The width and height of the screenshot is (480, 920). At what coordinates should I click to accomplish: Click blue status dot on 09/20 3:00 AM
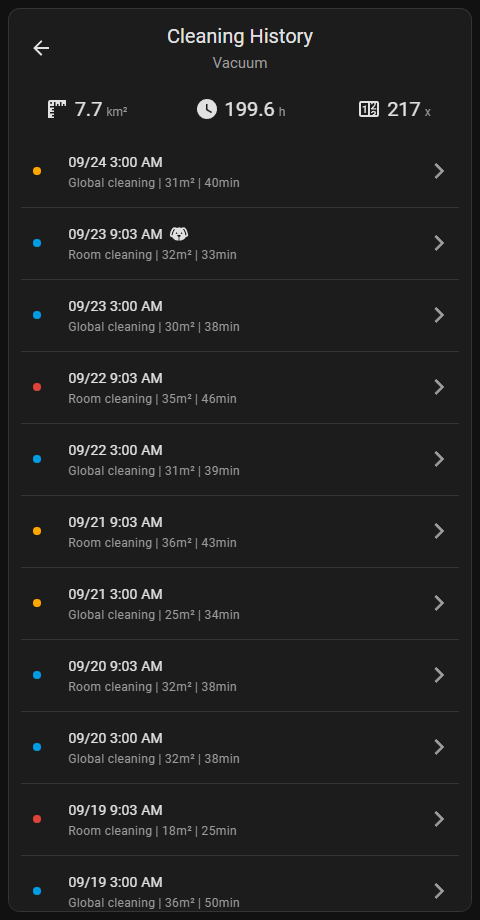tap(37, 747)
